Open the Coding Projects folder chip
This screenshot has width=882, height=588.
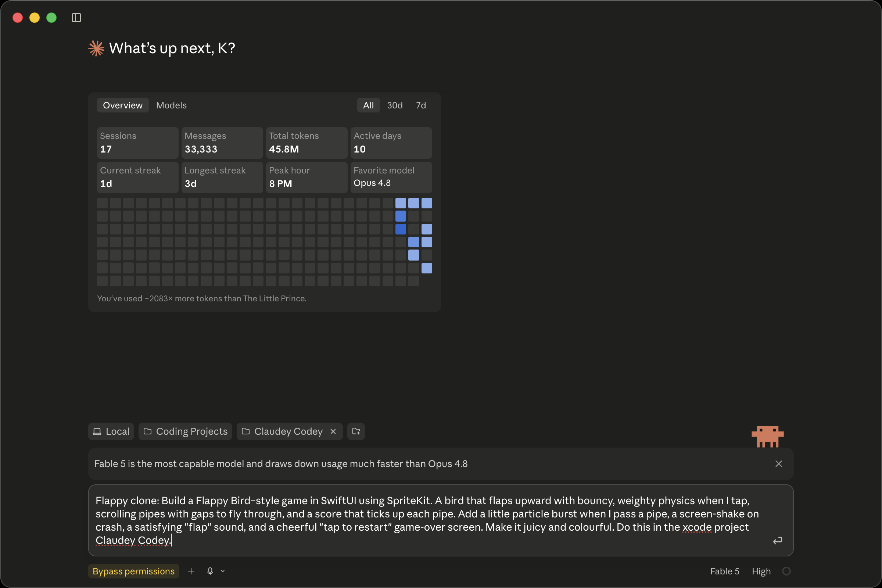pyautogui.click(x=185, y=431)
